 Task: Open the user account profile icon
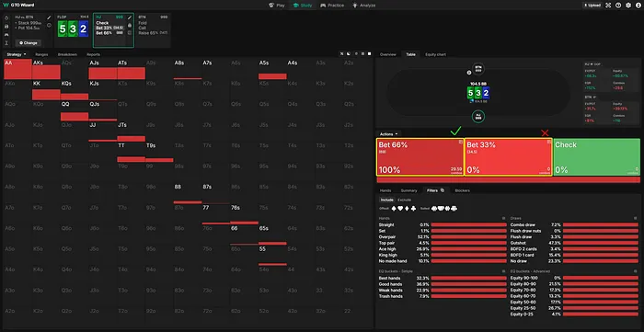pos(638,6)
